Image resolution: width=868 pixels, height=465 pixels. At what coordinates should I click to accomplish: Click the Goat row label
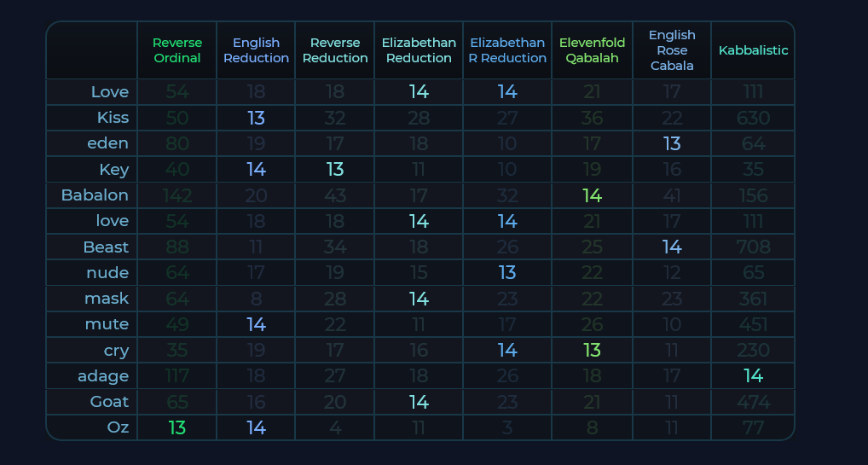[110, 401]
